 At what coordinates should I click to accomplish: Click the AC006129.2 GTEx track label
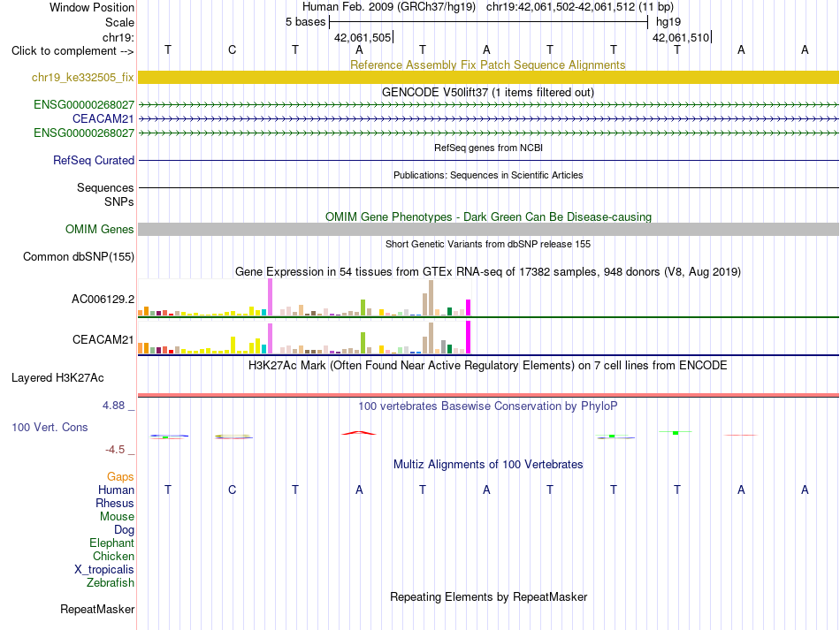pyautogui.click(x=103, y=299)
